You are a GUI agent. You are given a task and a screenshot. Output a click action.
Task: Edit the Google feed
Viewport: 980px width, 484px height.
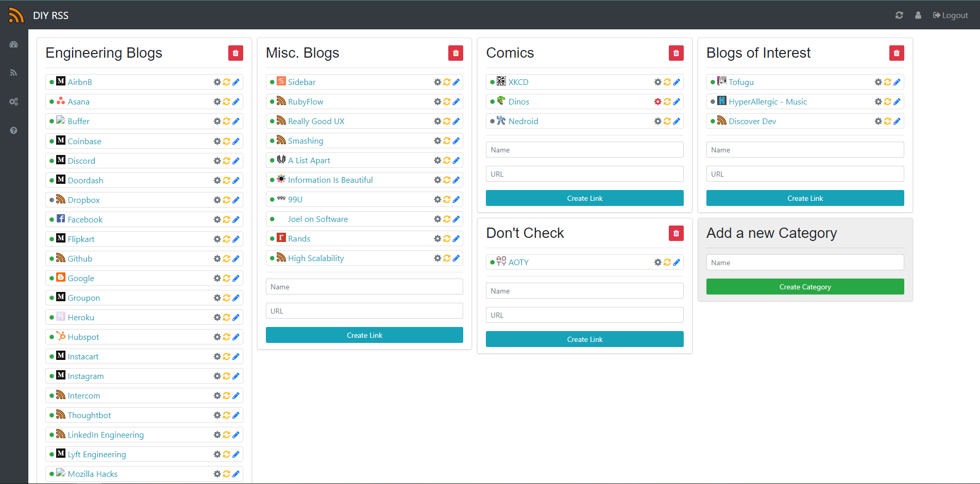pyautogui.click(x=236, y=278)
